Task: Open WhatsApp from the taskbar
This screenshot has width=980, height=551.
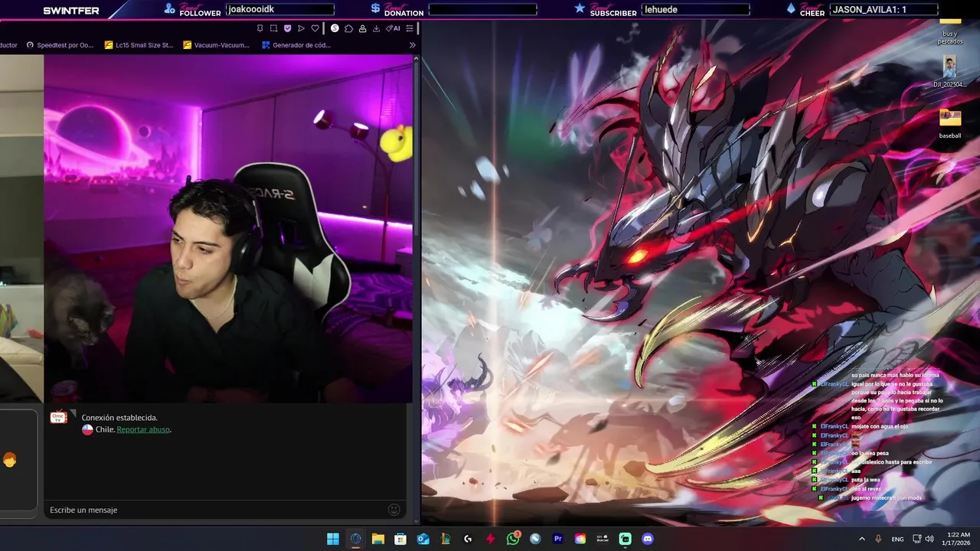Action: click(x=513, y=539)
